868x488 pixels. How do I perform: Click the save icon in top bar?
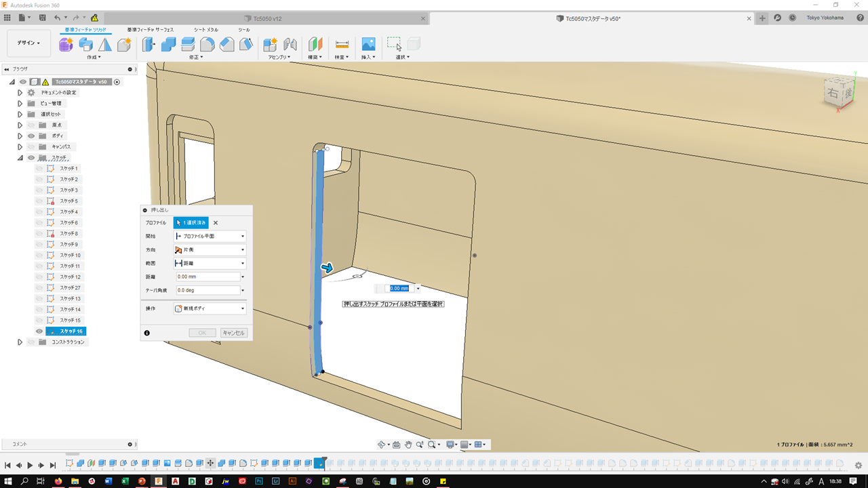43,18
